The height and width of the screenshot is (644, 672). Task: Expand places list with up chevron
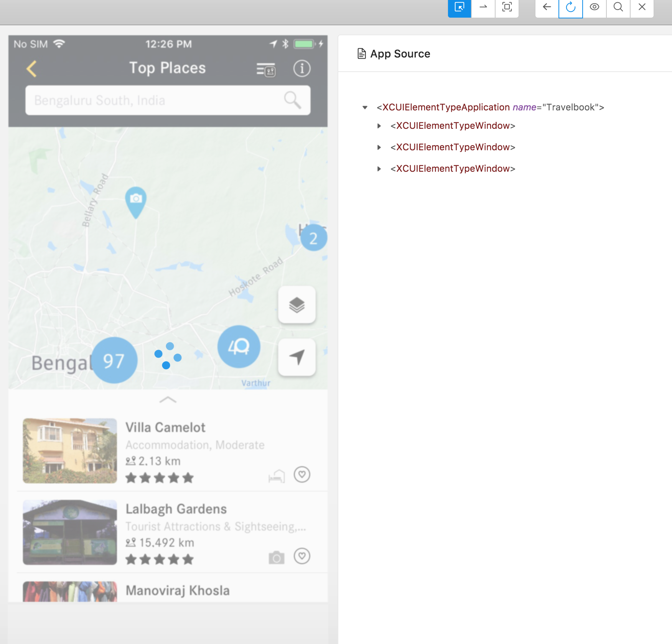(168, 400)
